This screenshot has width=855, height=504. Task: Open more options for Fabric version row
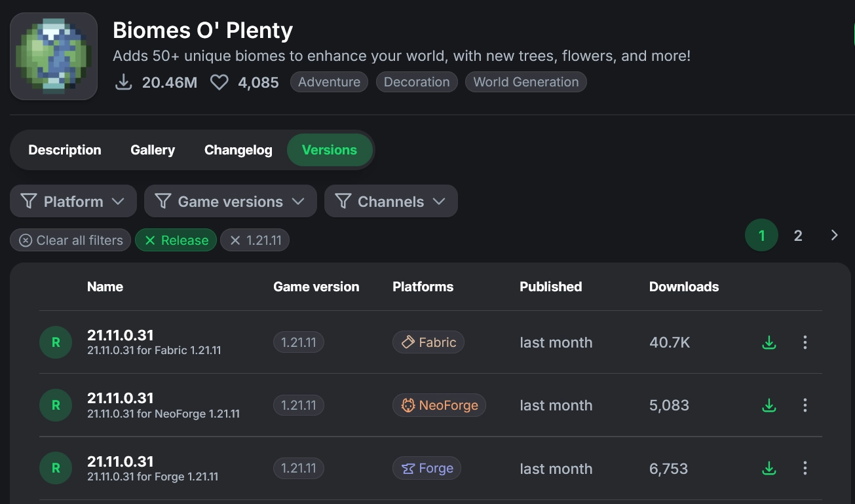point(805,342)
